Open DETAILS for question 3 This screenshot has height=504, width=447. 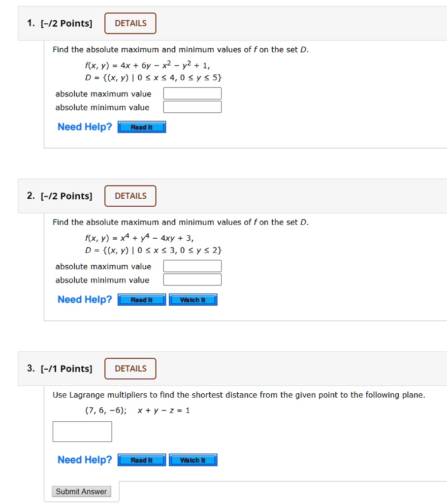tap(130, 368)
